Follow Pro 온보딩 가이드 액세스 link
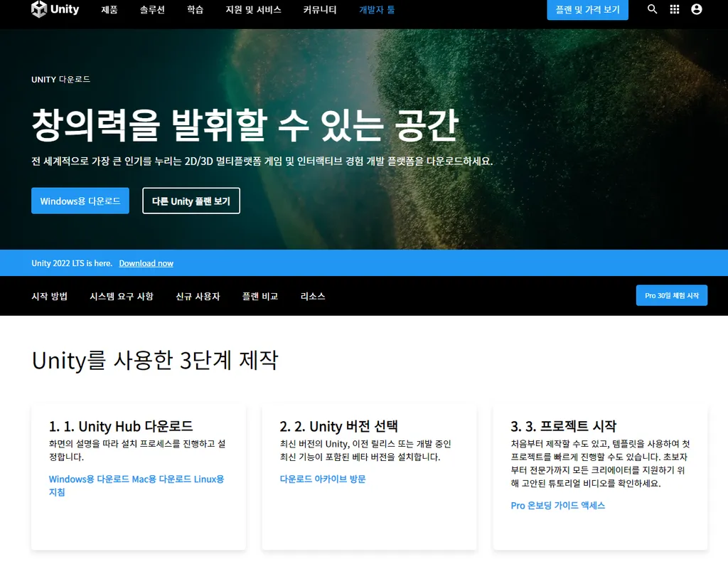Screen dimensions: 728x562 [557, 505]
